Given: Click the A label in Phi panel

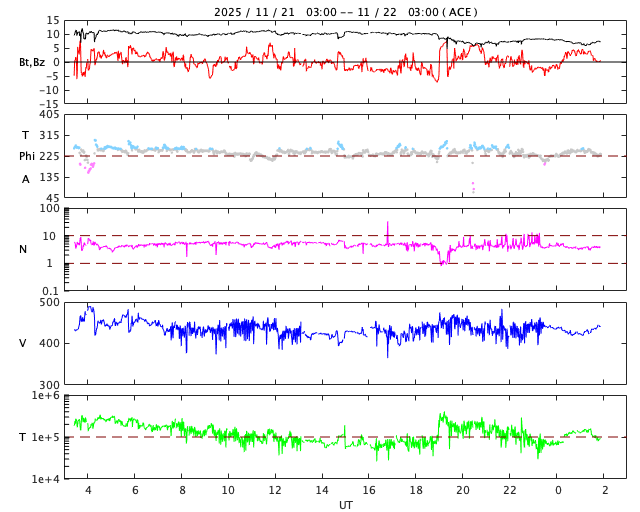Looking at the screenshot, I should [26, 179].
